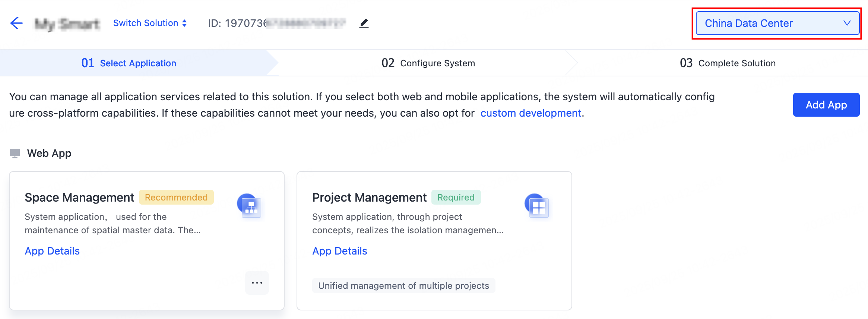Click the Project Management description text
Image resolution: width=868 pixels, height=319 pixels.
[408, 224]
